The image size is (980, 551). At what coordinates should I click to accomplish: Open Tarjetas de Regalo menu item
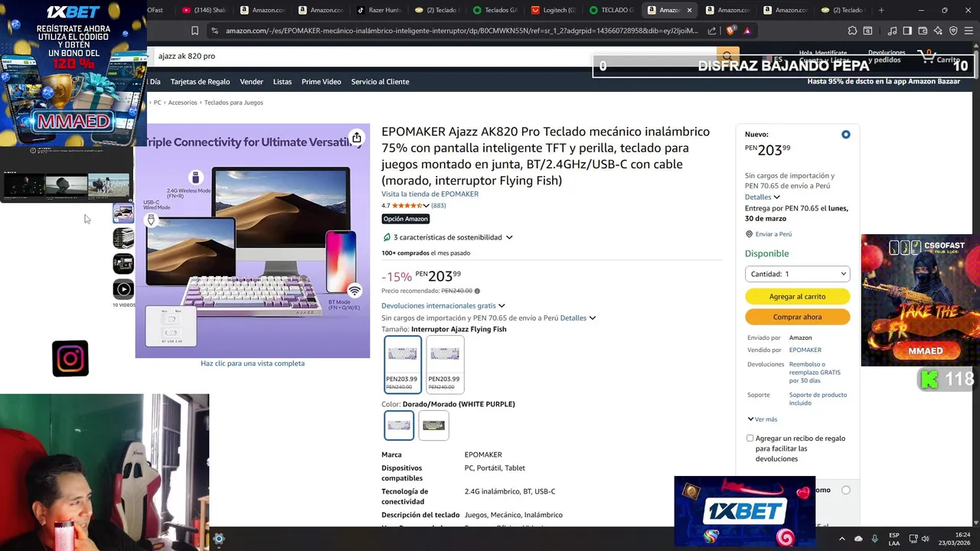point(200,82)
